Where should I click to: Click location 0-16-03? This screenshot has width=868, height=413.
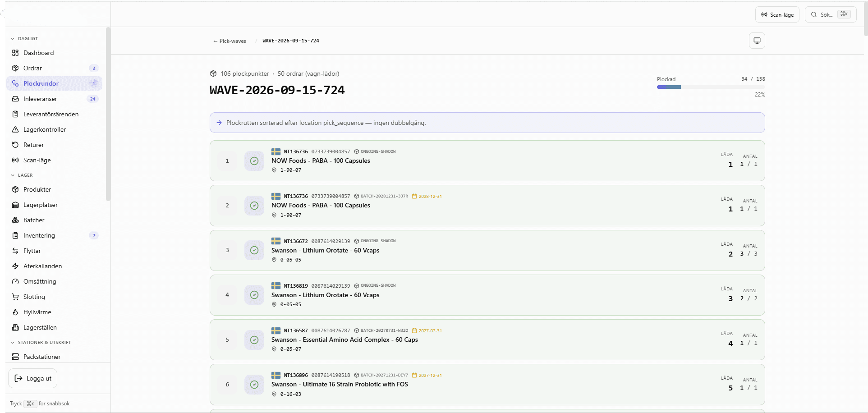291,394
